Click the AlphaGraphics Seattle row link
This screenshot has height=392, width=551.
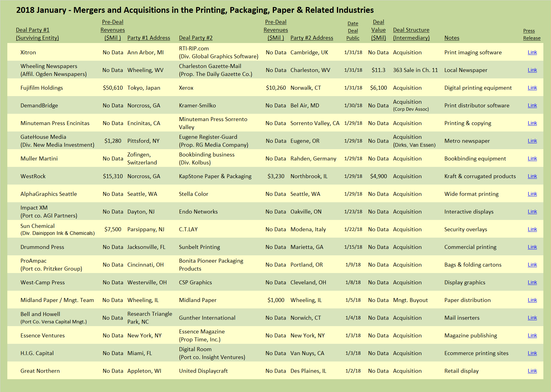pos(532,194)
